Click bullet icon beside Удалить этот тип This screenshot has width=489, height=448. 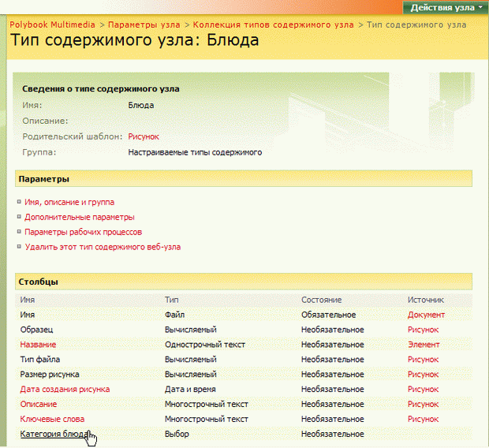pos(19,246)
